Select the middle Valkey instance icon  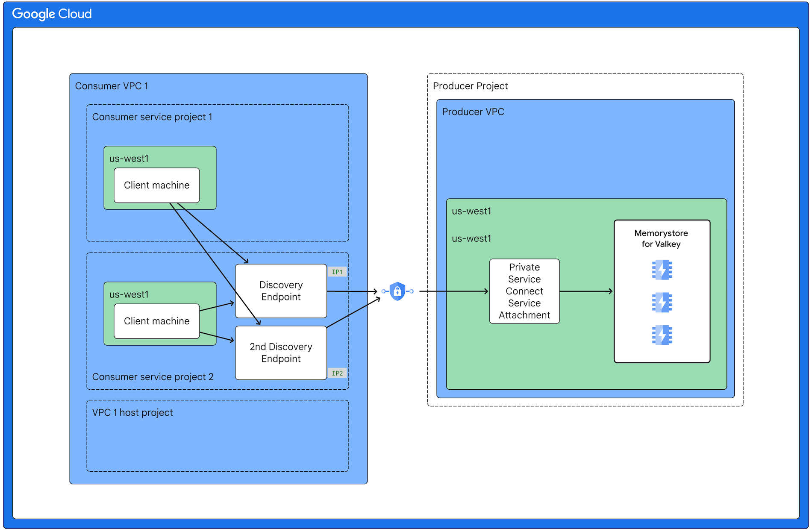click(662, 302)
